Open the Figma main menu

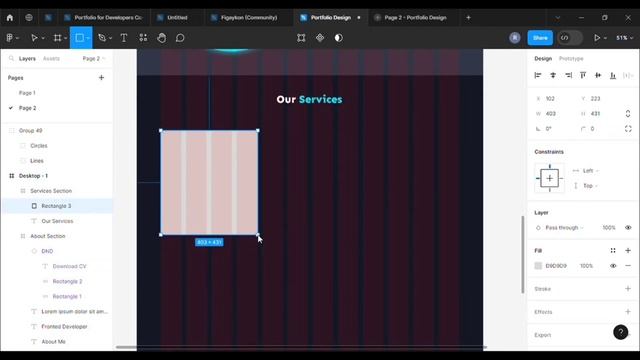click(11, 38)
